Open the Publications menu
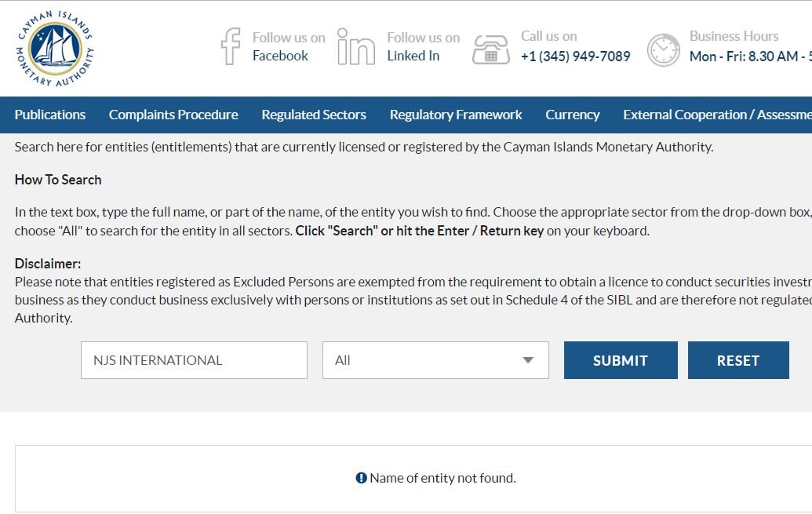The height and width of the screenshot is (514, 812). click(50, 115)
